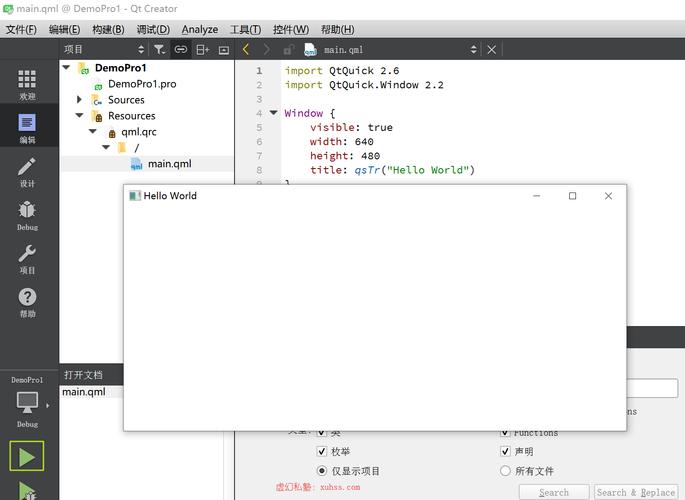Select main.qml in the project tree
Screen dimensions: 685x500
tap(170, 164)
